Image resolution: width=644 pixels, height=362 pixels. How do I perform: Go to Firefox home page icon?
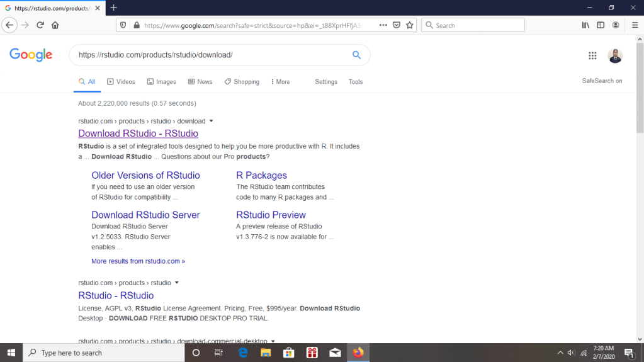click(55, 25)
